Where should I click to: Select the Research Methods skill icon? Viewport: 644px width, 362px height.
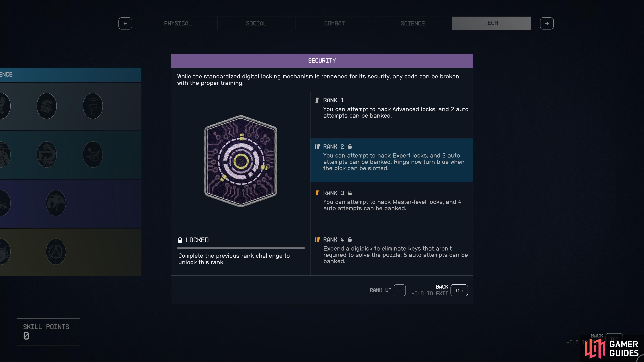click(46, 106)
